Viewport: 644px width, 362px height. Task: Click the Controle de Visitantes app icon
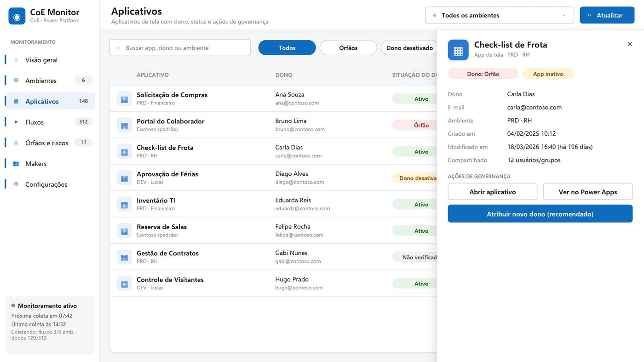[x=124, y=284]
